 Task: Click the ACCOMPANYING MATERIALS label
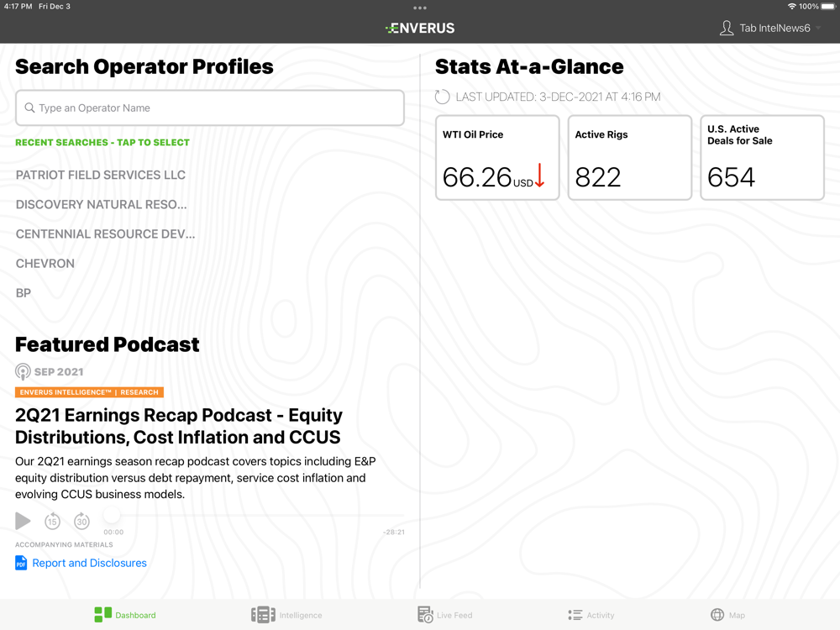coord(64,544)
